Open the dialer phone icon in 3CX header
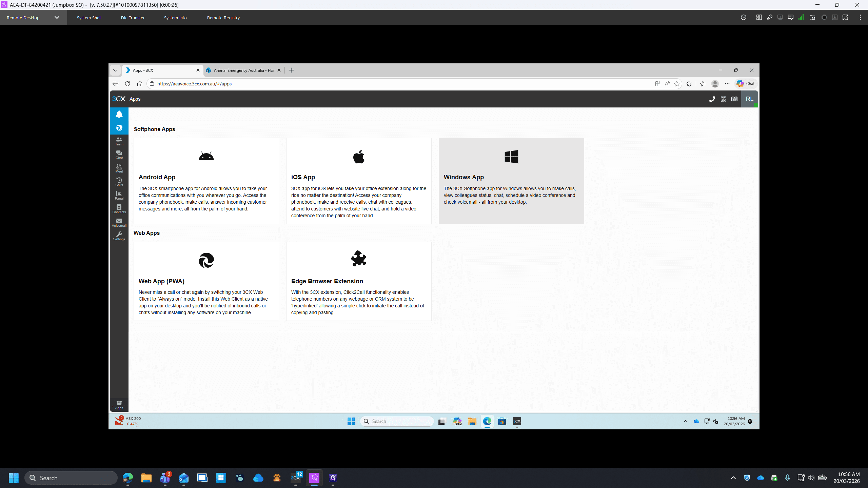This screenshot has width=868, height=488. click(712, 99)
